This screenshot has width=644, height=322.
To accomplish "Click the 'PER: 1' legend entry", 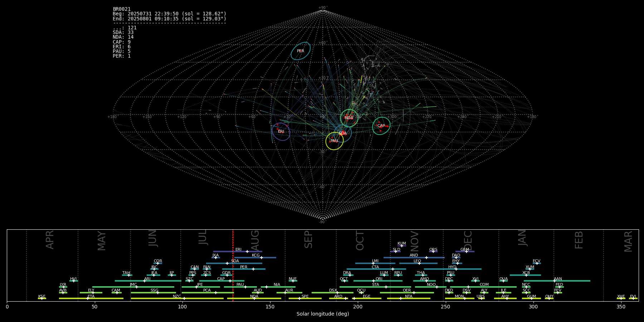I will 122,56.
